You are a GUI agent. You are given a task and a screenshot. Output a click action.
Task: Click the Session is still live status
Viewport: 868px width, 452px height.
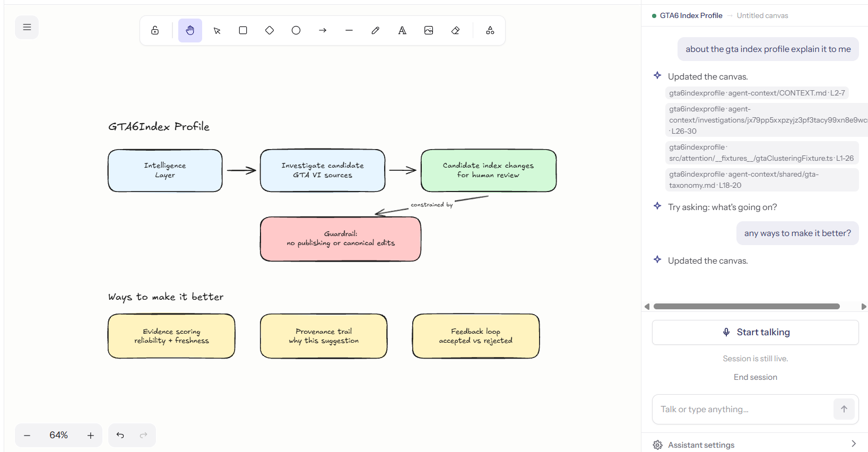pyautogui.click(x=755, y=359)
